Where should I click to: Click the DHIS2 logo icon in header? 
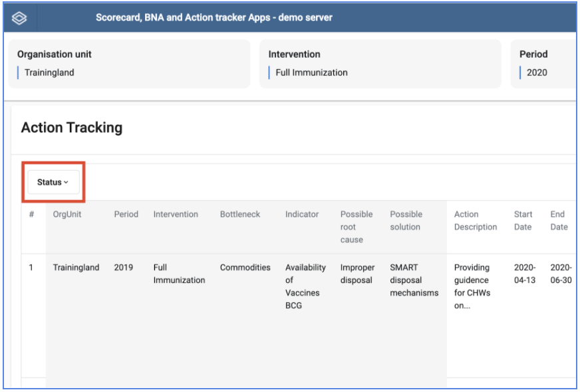[x=19, y=18]
